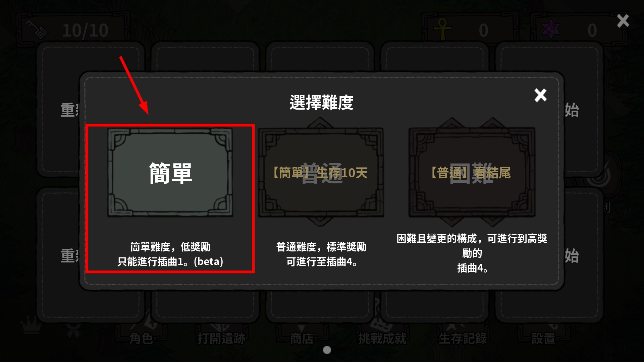
Task: Open the 打開遺跡 ruins menu
Action: click(x=221, y=338)
